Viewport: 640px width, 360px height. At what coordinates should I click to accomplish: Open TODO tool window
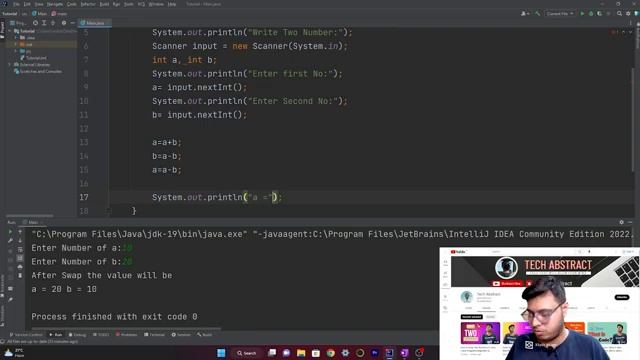pos(101,335)
